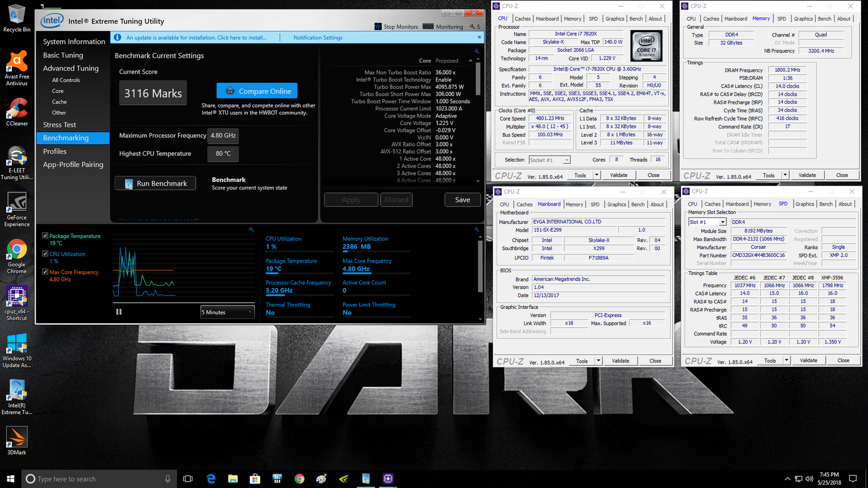This screenshot has height=488, width=868.
Task: Toggle Max Core Frequency graph checkbox
Action: pos(45,272)
